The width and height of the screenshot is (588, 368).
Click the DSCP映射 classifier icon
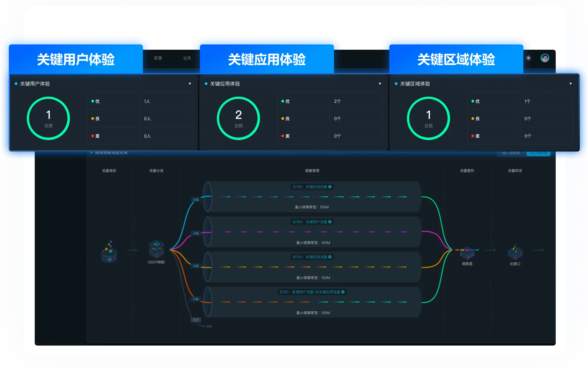(x=156, y=249)
